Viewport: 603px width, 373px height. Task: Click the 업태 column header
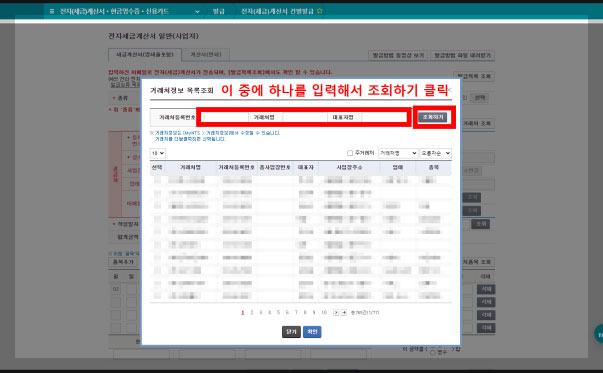click(x=398, y=168)
